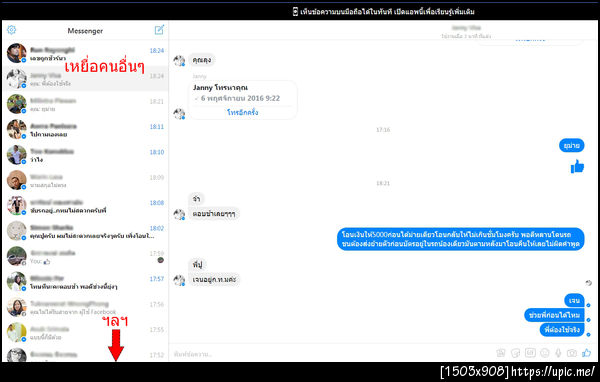Open the settings gear in Messenger sidebar
This screenshot has height=382, width=600.
tap(11, 30)
